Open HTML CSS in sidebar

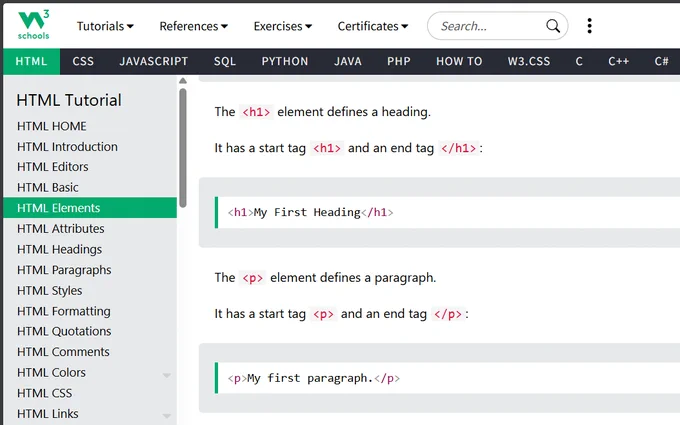(x=90, y=393)
